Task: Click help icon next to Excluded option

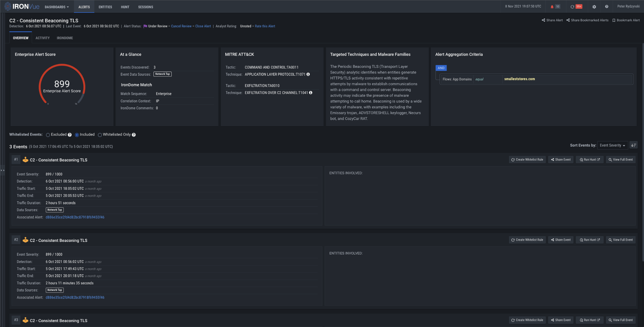Action: point(70,135)
